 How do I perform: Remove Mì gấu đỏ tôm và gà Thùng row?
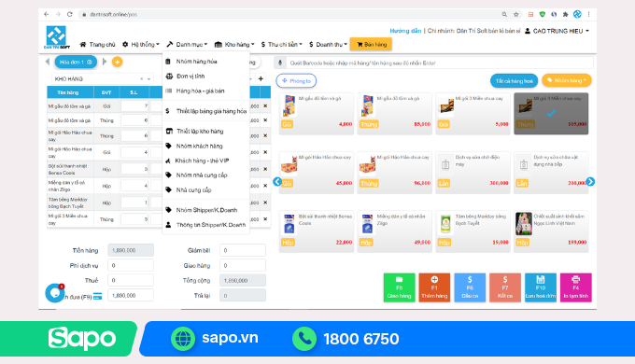coord(265,120)
